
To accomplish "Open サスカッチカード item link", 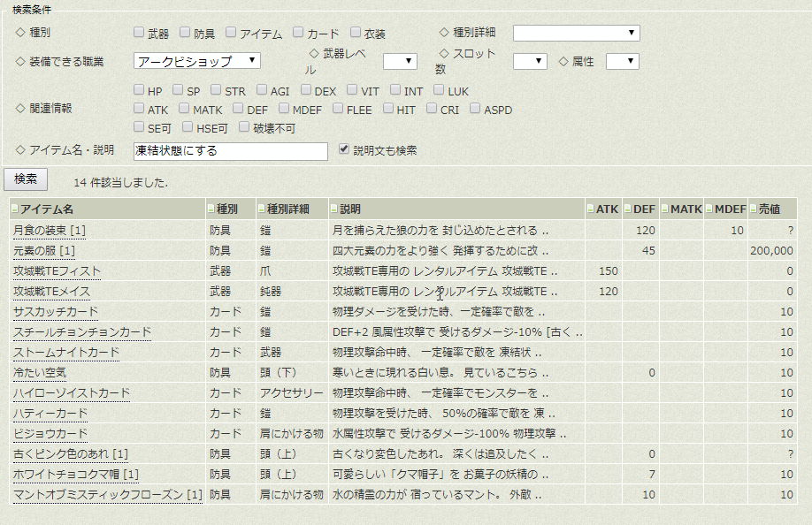I will [56, 311].
